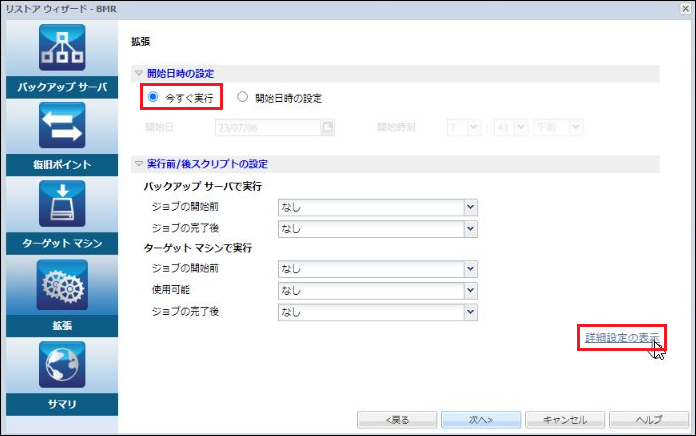Open the バックアップ サーバ network icon step
Viewport: 696px width, 436px height.
[x=62, y=48]
